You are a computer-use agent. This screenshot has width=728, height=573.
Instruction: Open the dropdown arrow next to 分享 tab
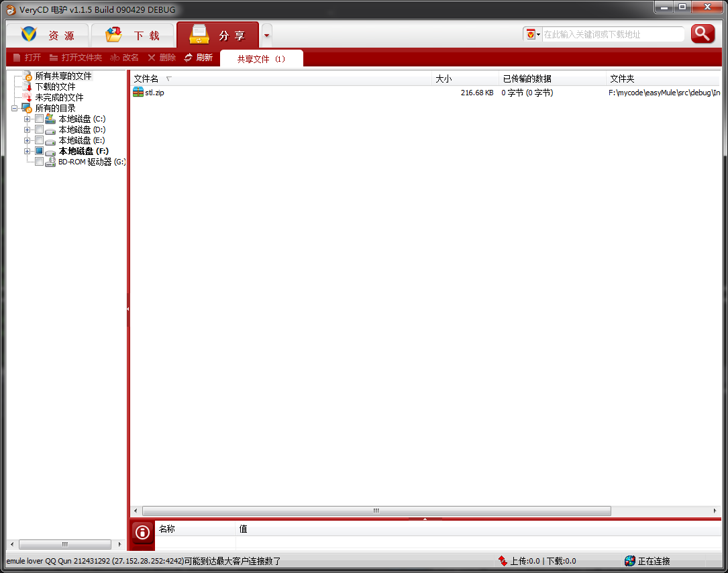point(266,36)
